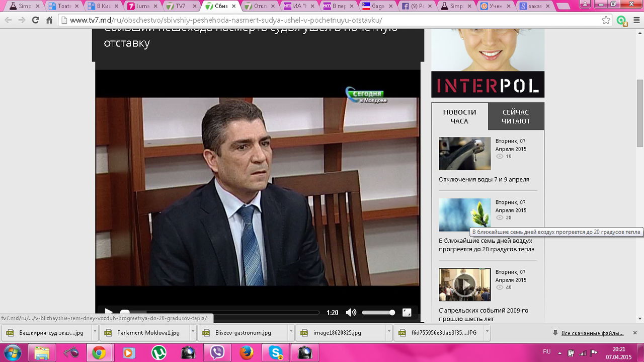Screen dimensions: 644x362
Task: Open the Windows Start menu
Action: (12, 352)
